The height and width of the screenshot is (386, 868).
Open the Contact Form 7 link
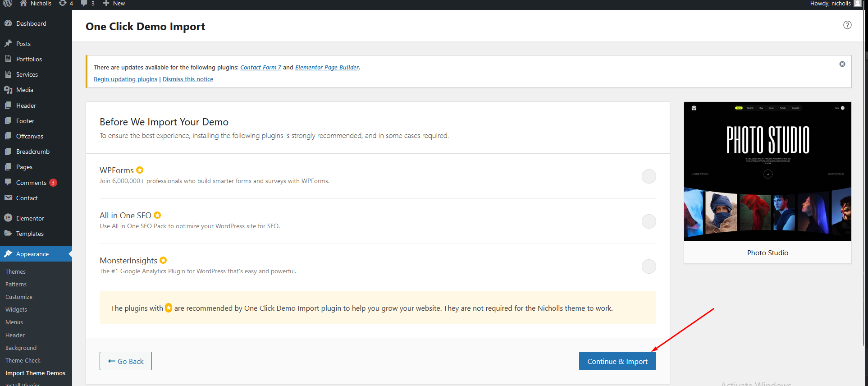260,67
